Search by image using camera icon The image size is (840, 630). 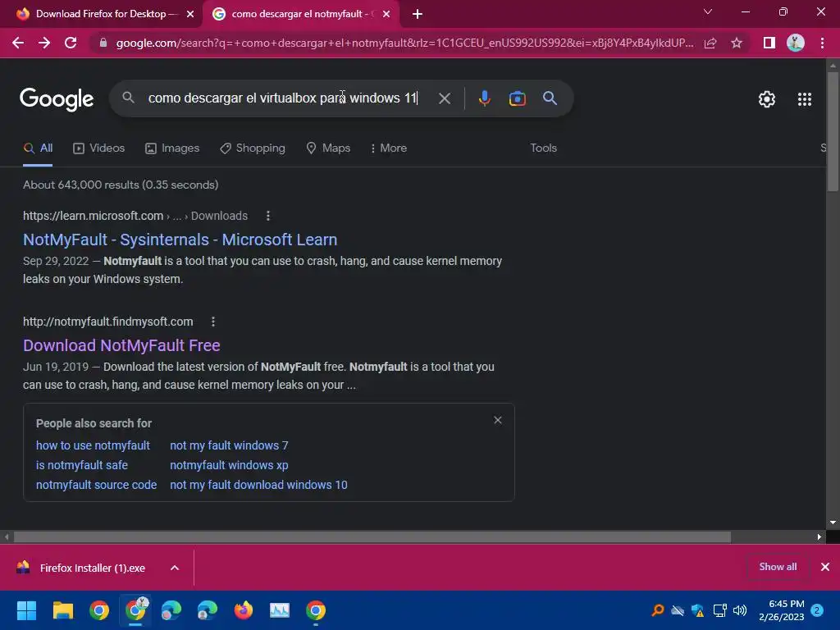[517, 98]
